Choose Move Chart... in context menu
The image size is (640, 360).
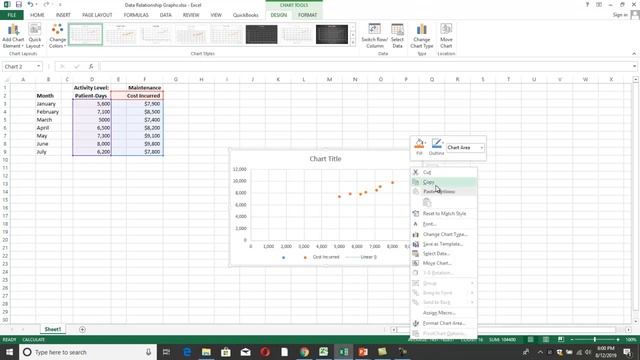[x=444, y=263]
